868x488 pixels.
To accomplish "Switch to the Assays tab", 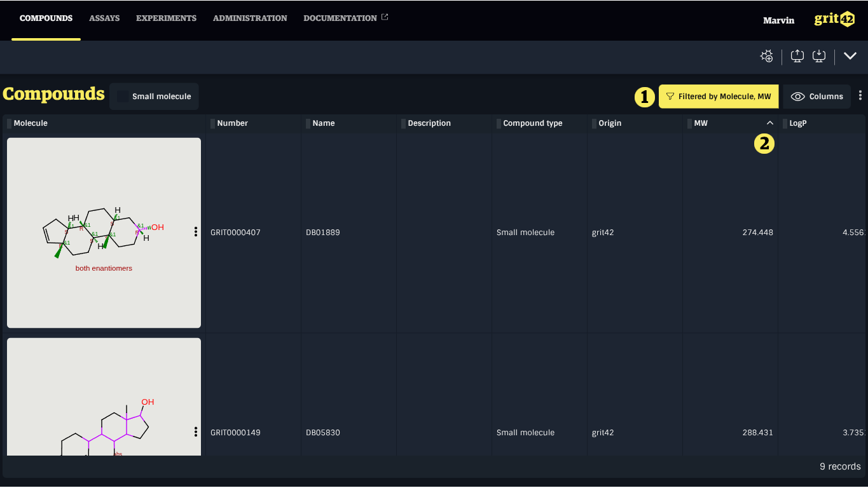I will pyautogui.click(x=104, y=18).
